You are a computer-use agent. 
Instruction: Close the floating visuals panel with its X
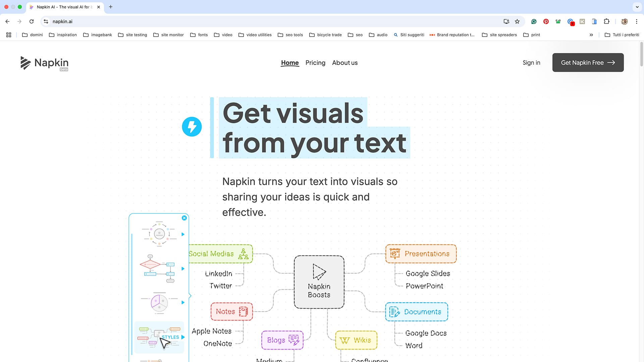184,218
